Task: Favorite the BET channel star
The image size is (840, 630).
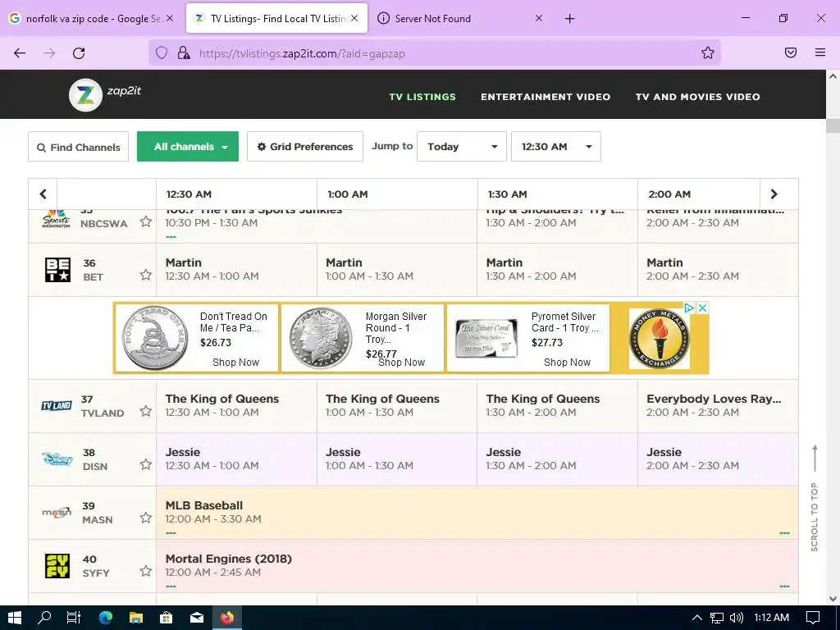Action: 146,275
